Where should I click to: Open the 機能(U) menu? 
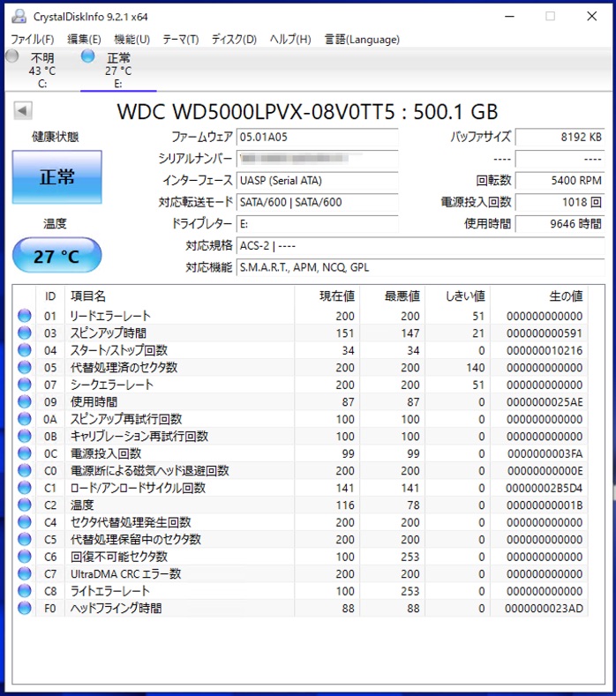(x=131, y=40)
